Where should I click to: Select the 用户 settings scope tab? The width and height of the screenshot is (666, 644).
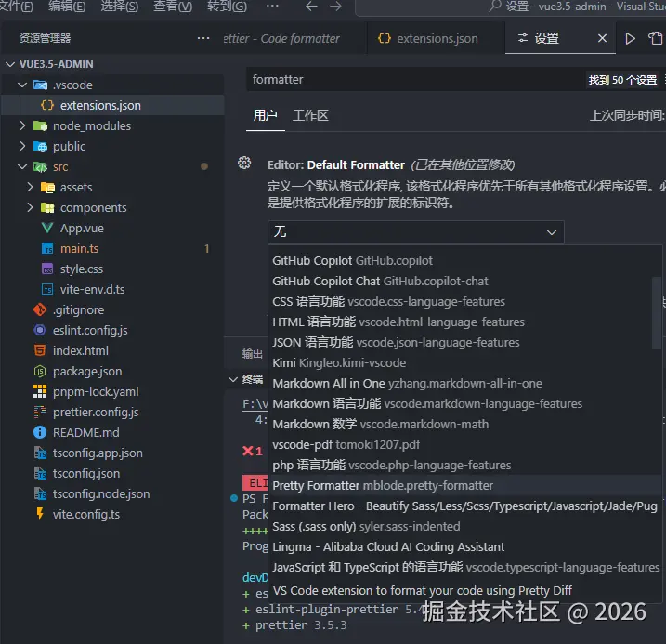click(x=265, y=115)
